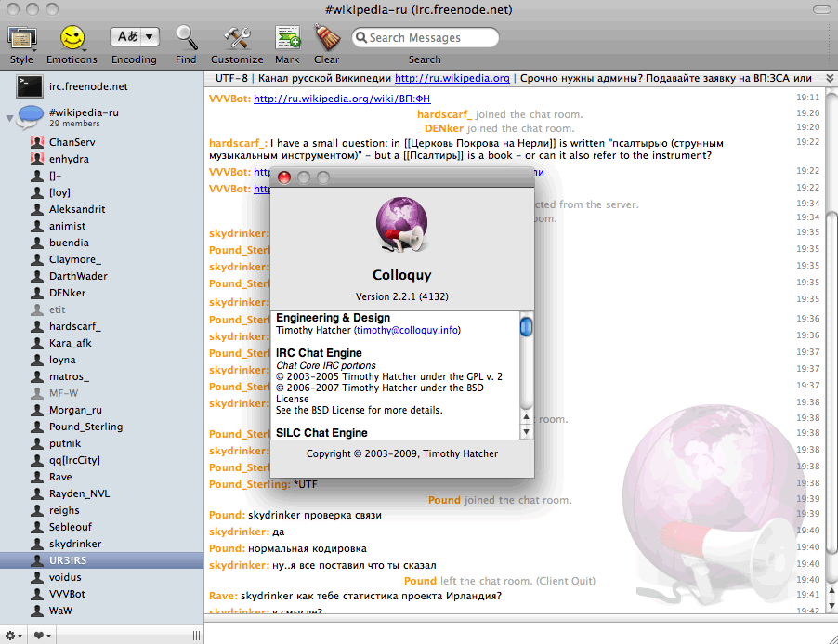
Task: Open the Customize toolbar tools icon
Action: pyautogui.click(x=237, y=38)
